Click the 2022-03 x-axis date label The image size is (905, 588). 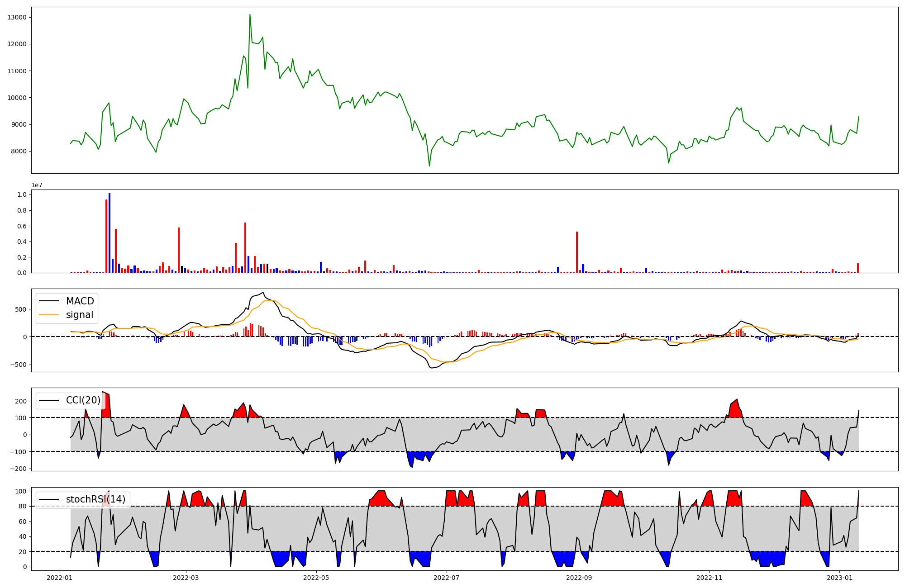pos(186,578)
